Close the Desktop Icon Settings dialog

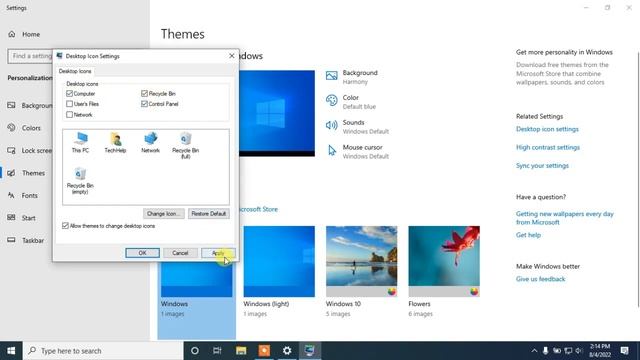pos(231,56)
